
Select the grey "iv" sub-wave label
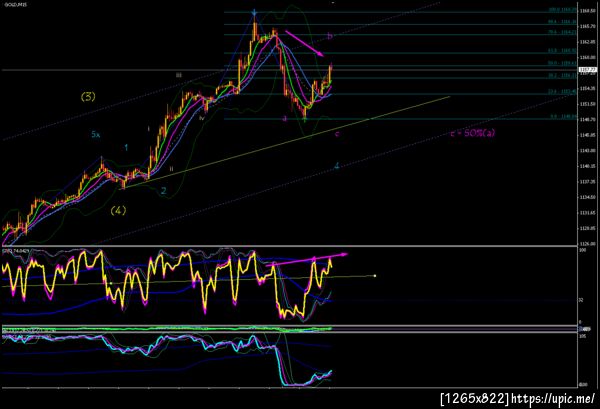(x=202, y=118)
